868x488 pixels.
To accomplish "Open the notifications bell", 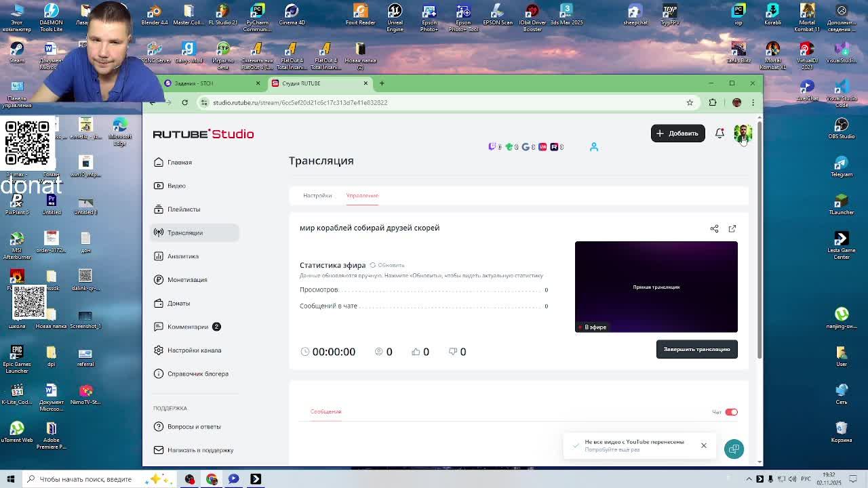I will [x=719, y=133].
